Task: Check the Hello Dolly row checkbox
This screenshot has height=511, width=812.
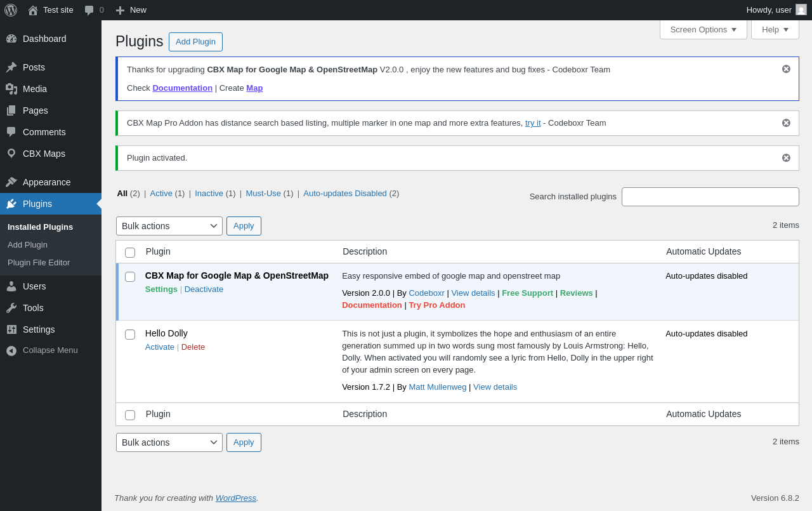Action: tap(130, 335)
